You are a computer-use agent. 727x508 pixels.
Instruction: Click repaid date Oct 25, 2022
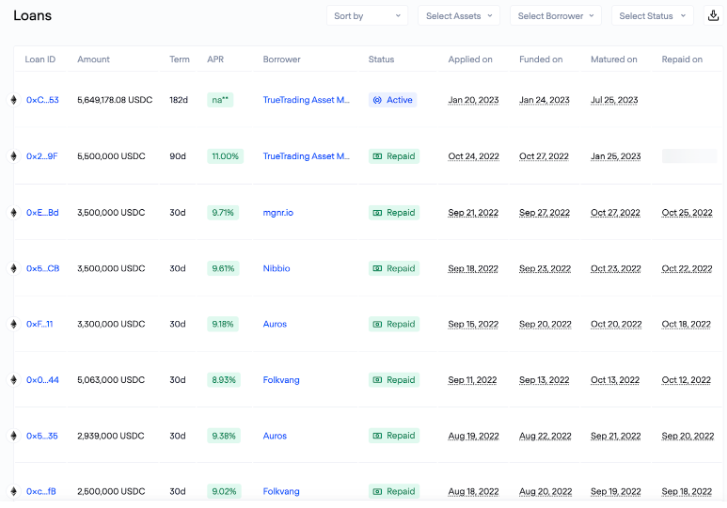687,213
